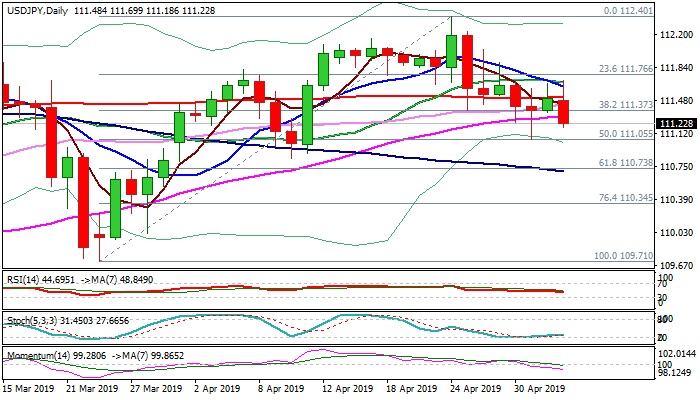Click the latest red candle on the chart
Screen dimensions: 700x400
564,111
